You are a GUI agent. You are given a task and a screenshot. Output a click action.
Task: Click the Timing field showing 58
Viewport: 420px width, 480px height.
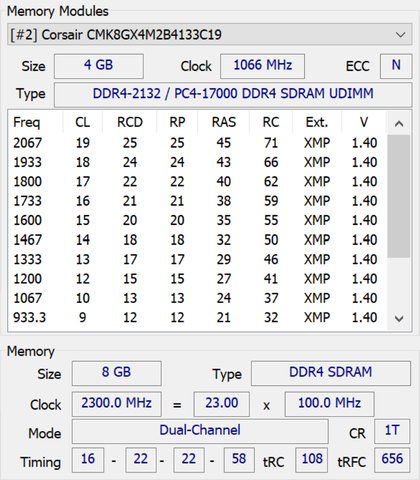point(239,460)
